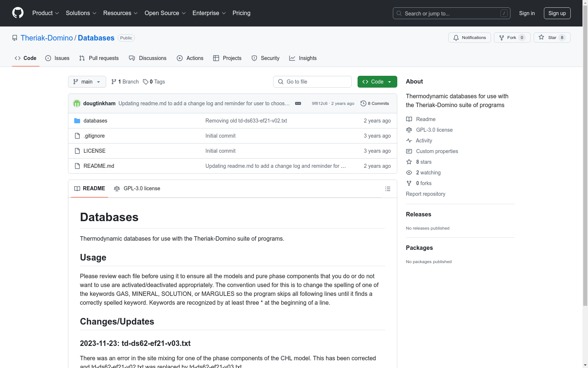Open commit 9f812c6 link
The height and width of the screenshot is (368, 588).
pyautogui.click(x=320, y=103)
